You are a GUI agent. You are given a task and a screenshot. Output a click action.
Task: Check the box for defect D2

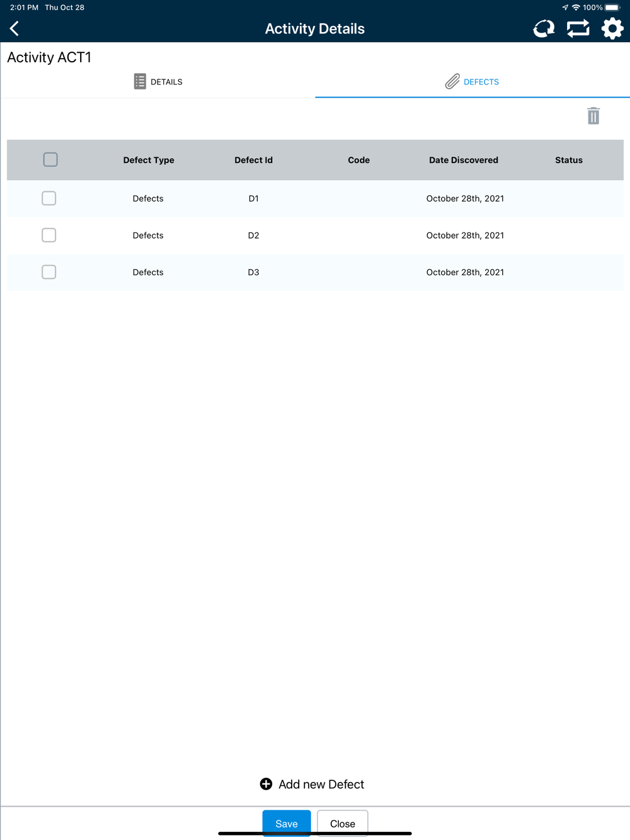(x=49, y=235)
